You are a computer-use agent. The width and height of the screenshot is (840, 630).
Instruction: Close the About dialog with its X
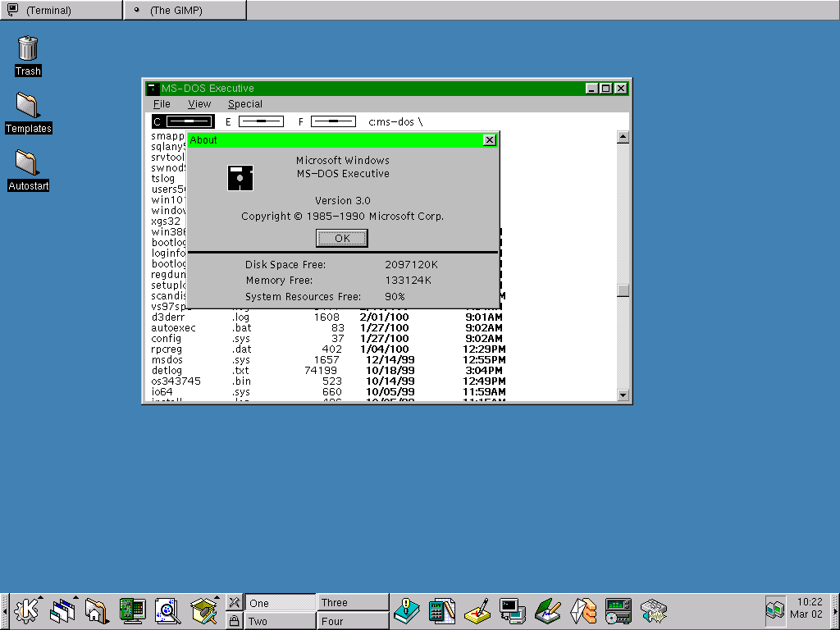pos(489,139)
